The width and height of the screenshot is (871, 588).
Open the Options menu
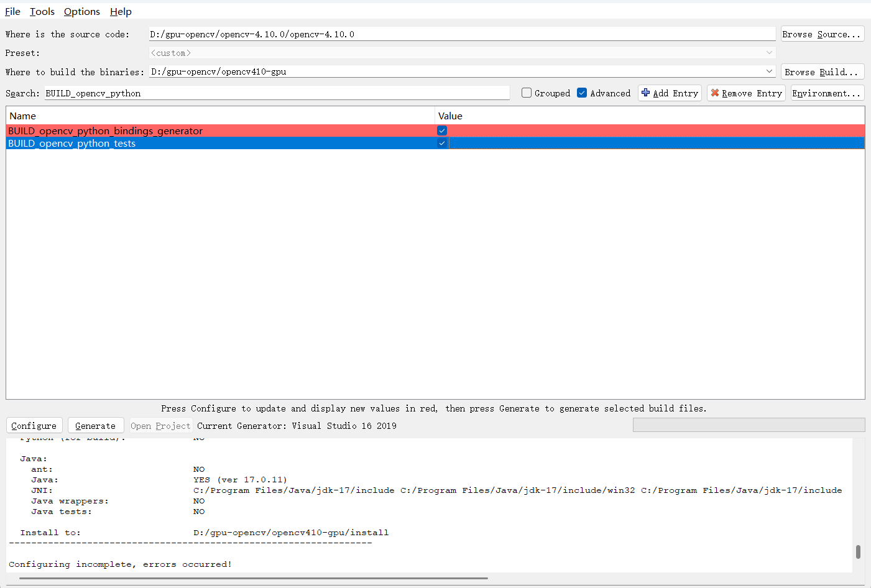(81, 11)
